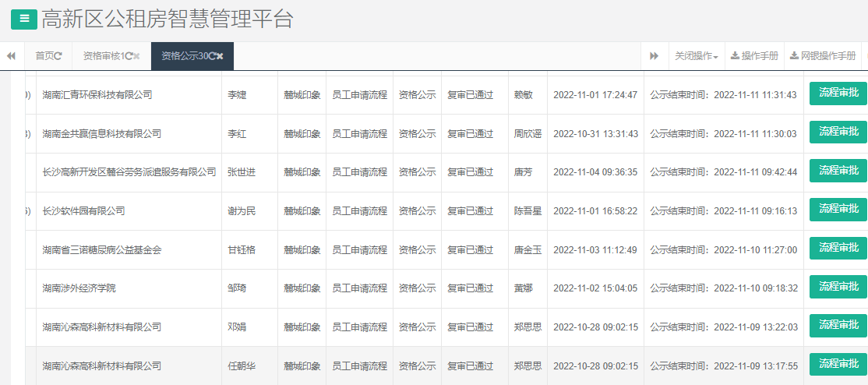The width and height of the screenshot is (868, 385).
Task: Click reviewer name 唐金玉
Action: (x=528, y=250)
